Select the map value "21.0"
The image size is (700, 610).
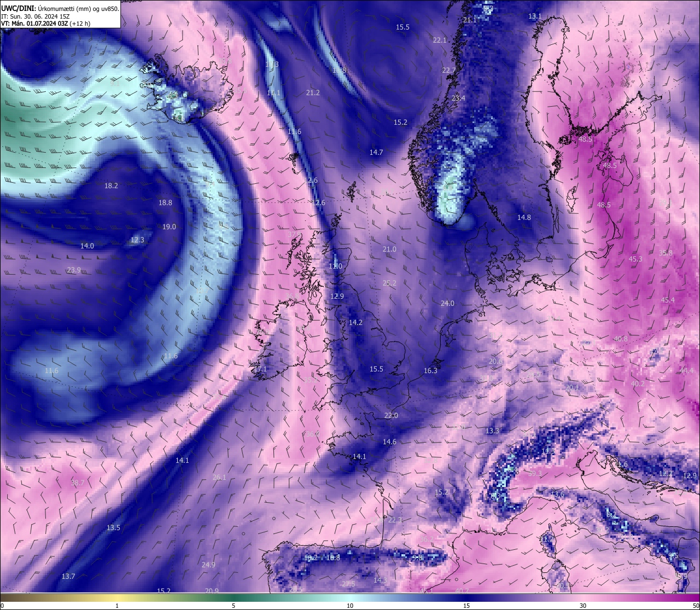coord(389,249)
